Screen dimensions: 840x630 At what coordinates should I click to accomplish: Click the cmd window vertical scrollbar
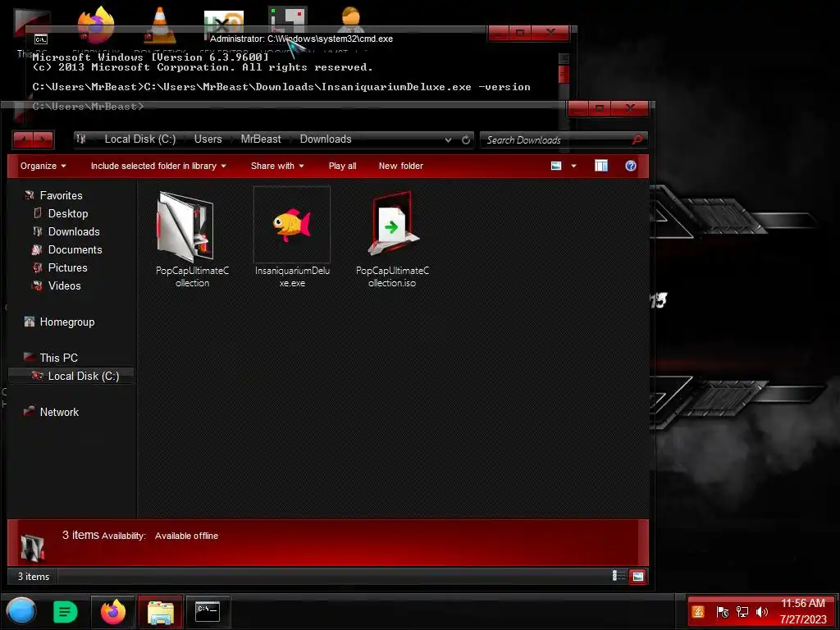point(563,75)
